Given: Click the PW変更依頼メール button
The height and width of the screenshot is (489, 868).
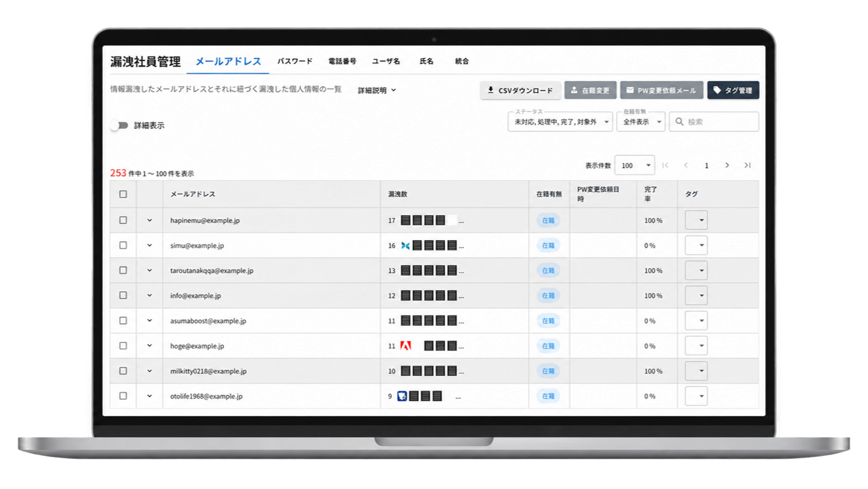Looking at the screenshot, I should tap(661, 90).
